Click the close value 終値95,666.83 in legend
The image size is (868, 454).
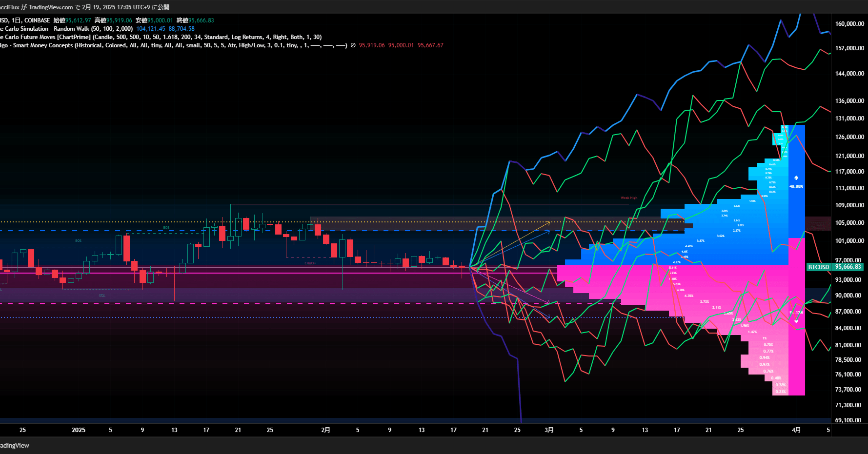195,20
